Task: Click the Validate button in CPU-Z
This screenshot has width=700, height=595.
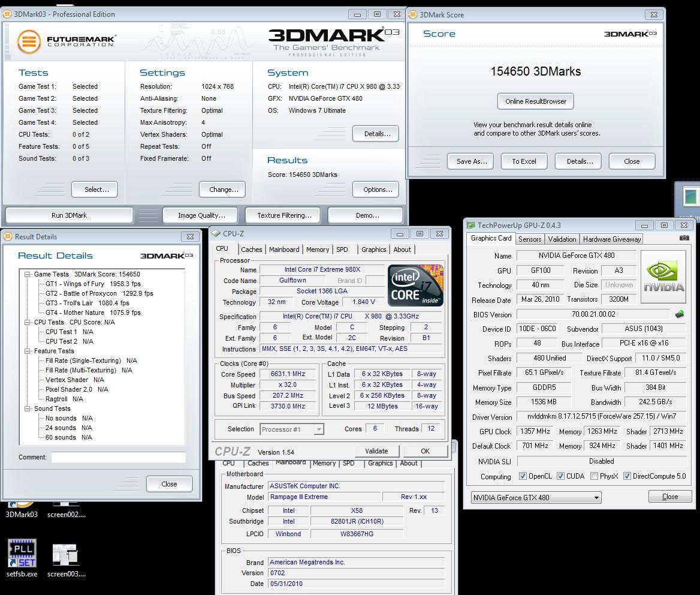Action: pos(376,451)
